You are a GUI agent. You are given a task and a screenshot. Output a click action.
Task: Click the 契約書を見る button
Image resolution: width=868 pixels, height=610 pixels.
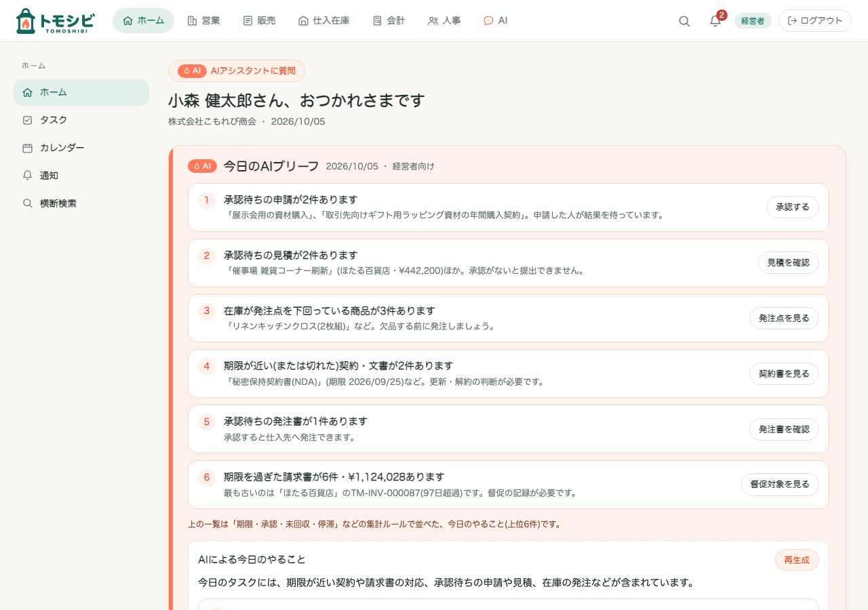click(784, 373)
